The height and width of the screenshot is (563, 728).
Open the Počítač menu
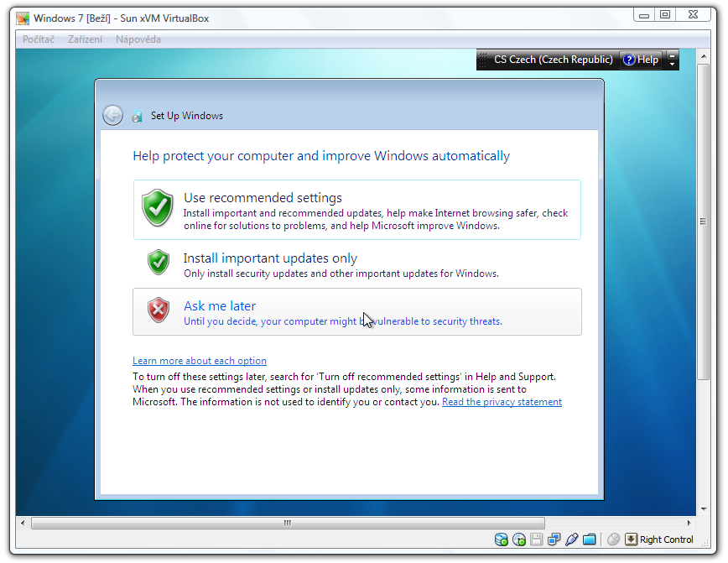point(39,39)
